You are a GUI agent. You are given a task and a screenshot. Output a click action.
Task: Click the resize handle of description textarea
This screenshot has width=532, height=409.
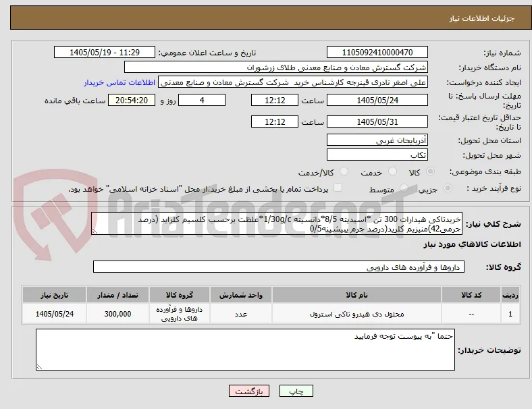pyautogui.click(x=95, y=231)
